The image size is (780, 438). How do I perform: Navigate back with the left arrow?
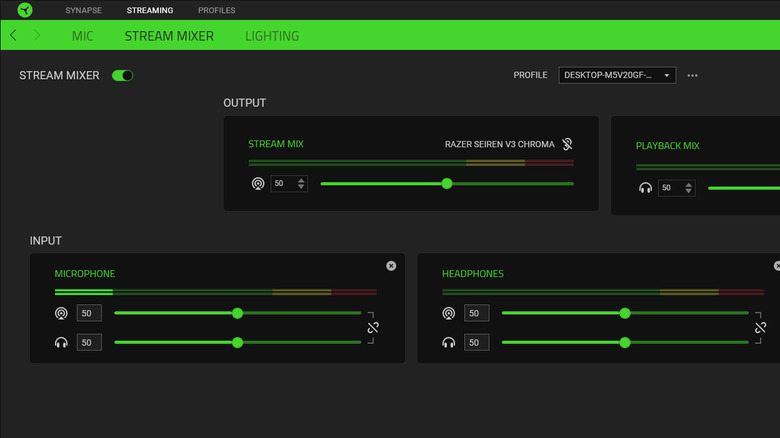tap(13, 35)
